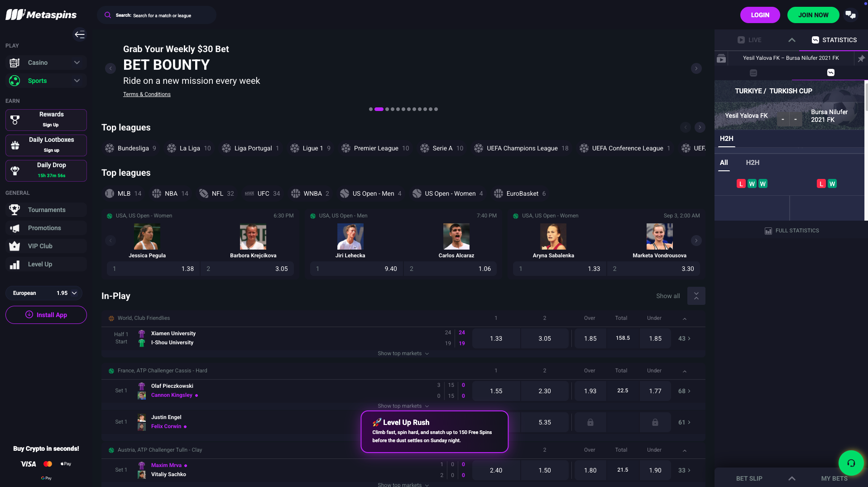Select the All form filter
The width and height of the screenshot is (868, 487).
tap(724, 163)
